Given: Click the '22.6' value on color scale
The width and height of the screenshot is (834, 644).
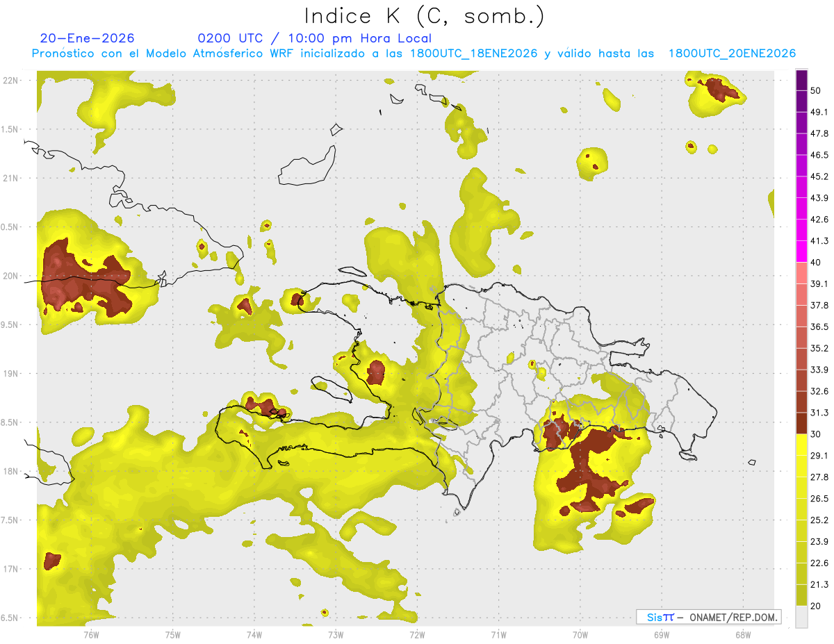Looking at the screenshot, I should pos(819,563).
